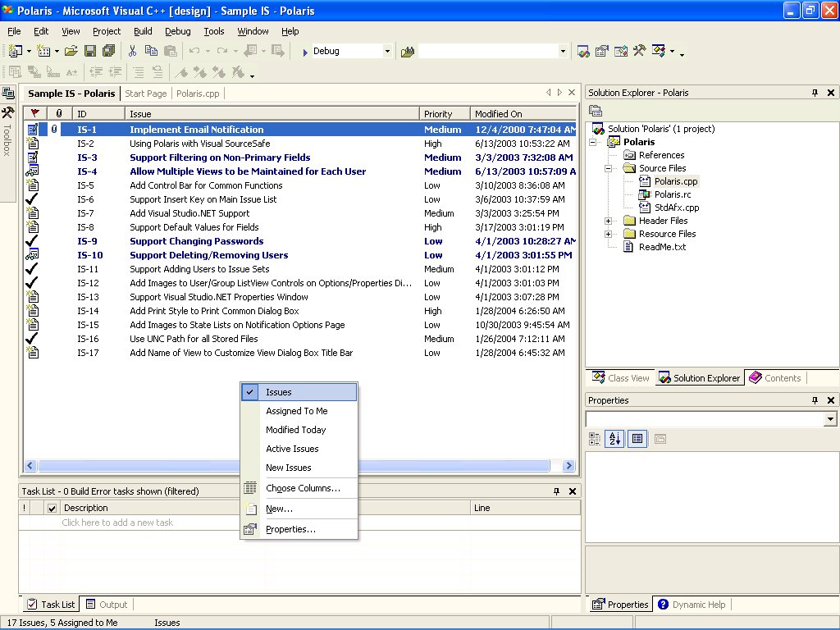Viewport: 840px width, 630px height.
Task: Click New... in the context menu
Action: pos(299,509)
